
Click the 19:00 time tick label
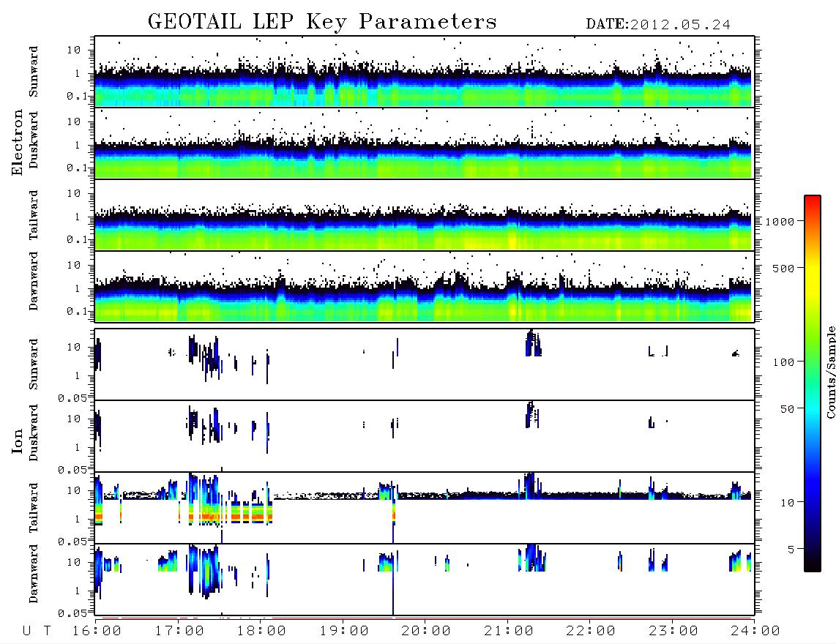(344, 632)
